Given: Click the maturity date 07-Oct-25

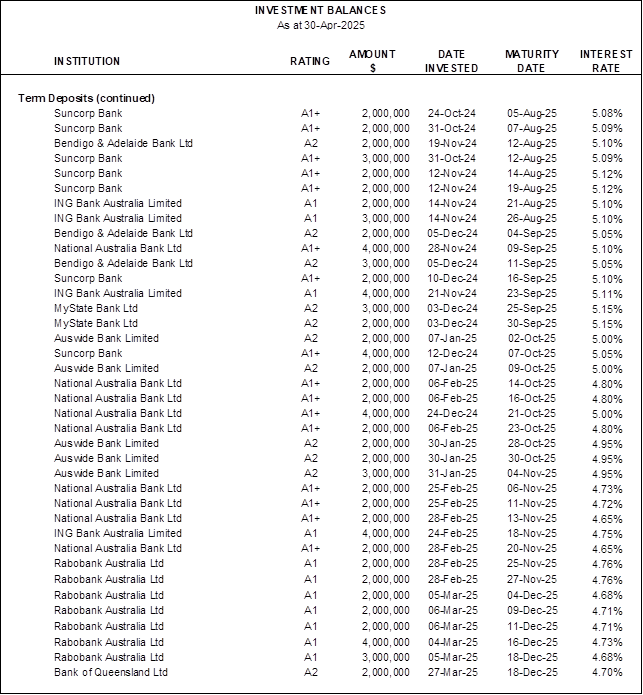Looking at the screenshot, I should [x=532, y=353].
